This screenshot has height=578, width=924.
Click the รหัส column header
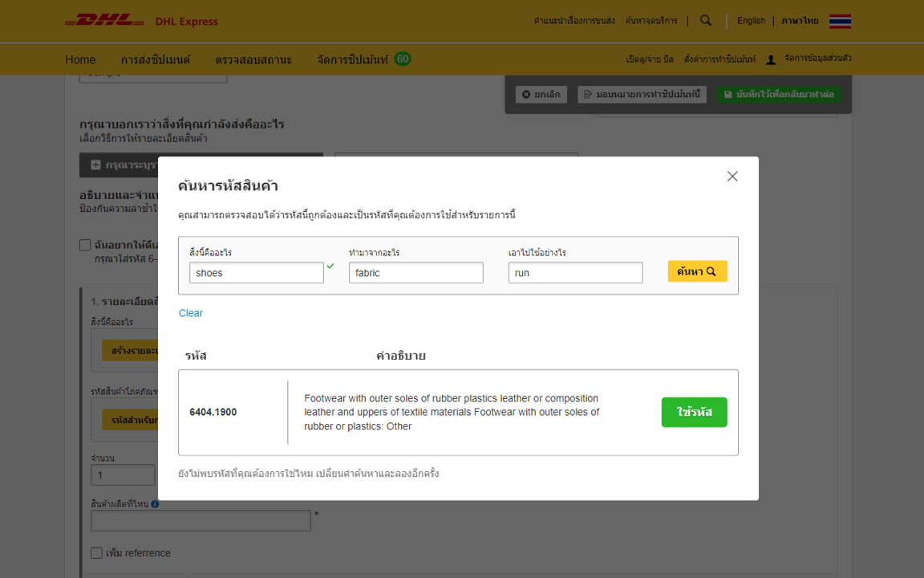[196, 356]
